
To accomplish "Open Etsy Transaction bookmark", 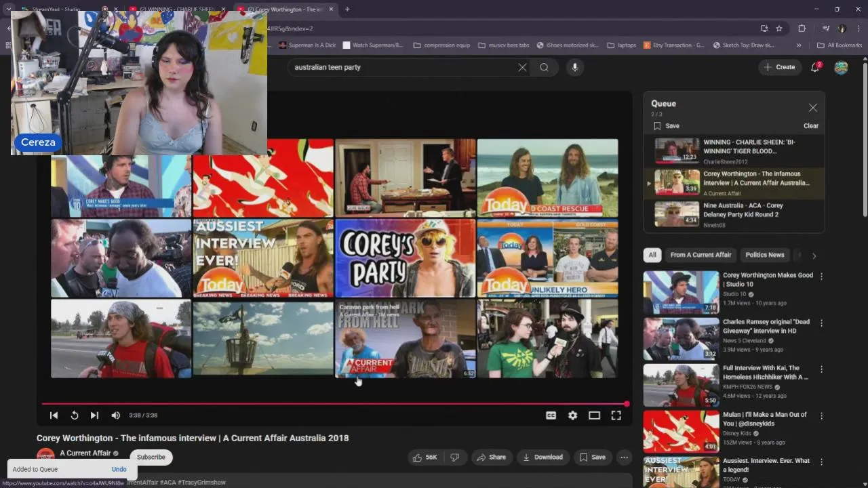I will (x=673, y=45).
